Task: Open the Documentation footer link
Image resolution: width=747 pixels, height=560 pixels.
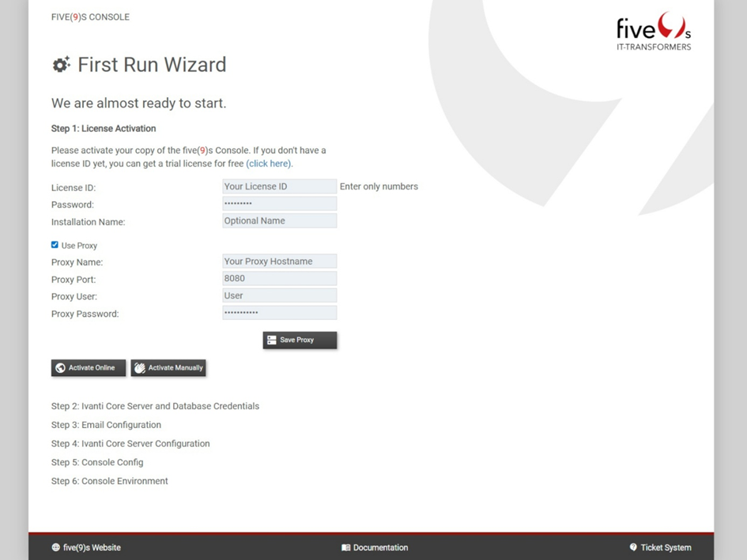Action: point(375,547)
